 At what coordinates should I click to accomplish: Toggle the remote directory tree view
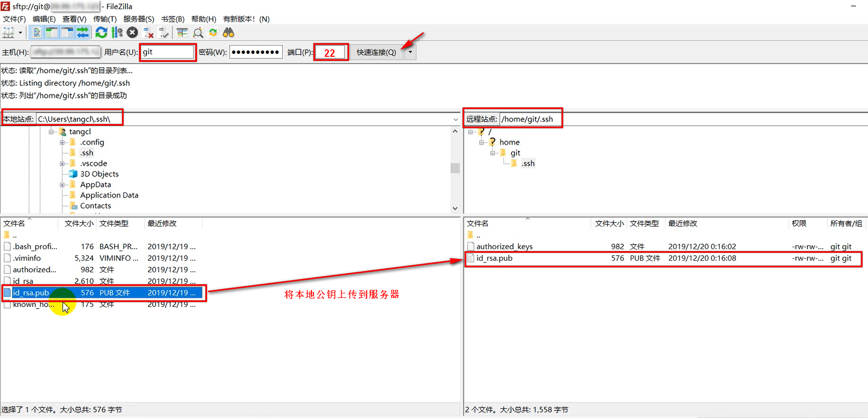coord(67,33)
